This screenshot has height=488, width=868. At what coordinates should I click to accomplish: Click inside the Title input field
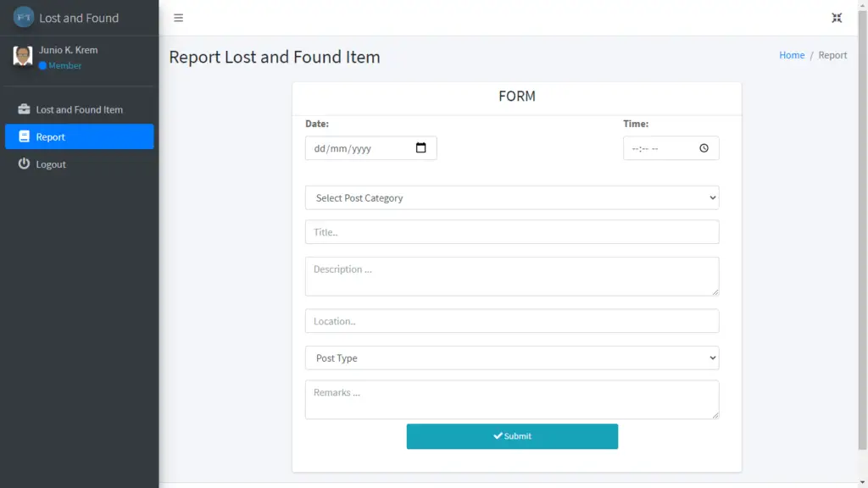coord(512,231)
